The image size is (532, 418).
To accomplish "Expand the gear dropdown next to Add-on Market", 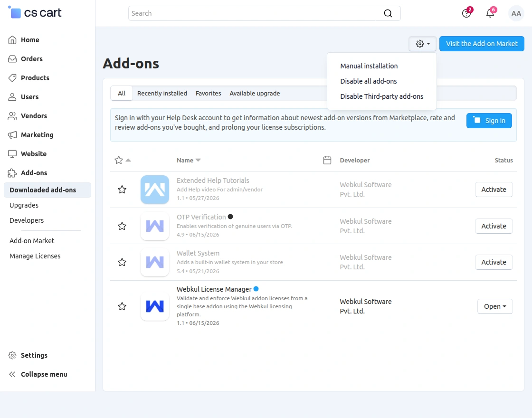I will pos(423,44).
